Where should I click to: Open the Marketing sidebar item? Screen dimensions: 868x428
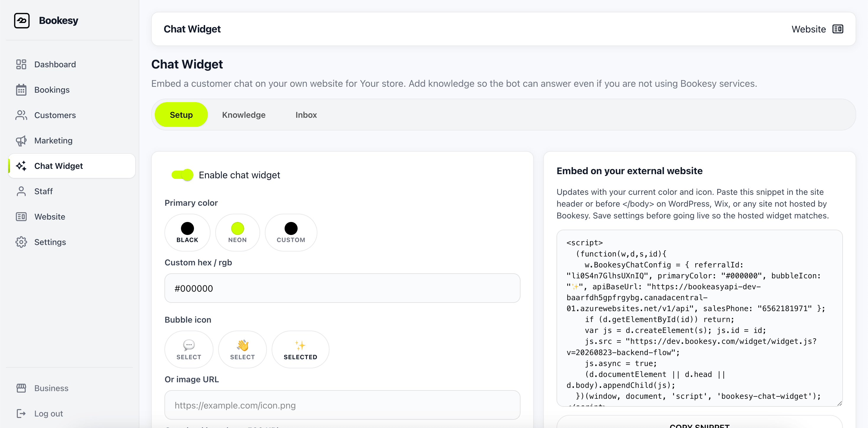point(72,141)
